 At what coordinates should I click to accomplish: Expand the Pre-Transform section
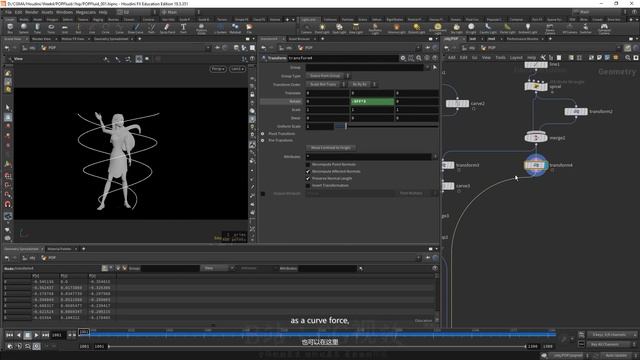263,140
